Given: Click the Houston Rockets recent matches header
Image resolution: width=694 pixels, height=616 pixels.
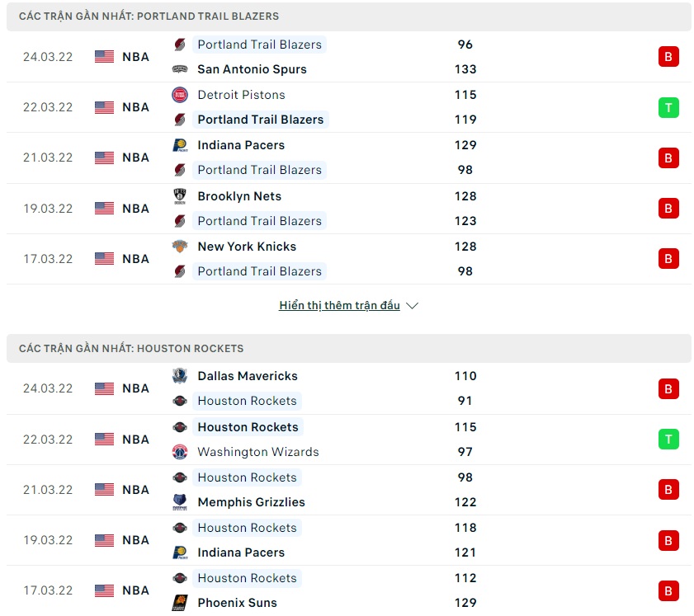Looking at the screenshot, I should [131, 348].
